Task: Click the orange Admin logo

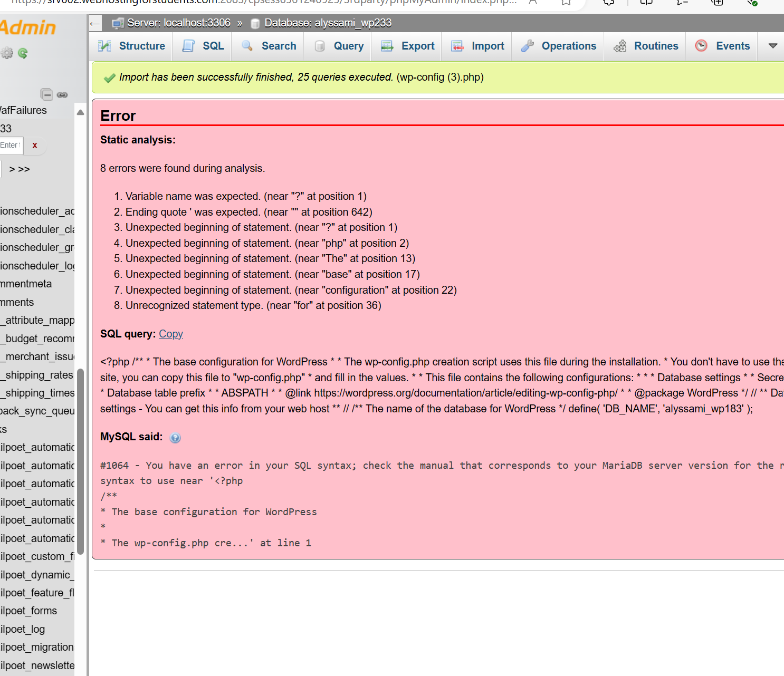Action: [27, 28]
